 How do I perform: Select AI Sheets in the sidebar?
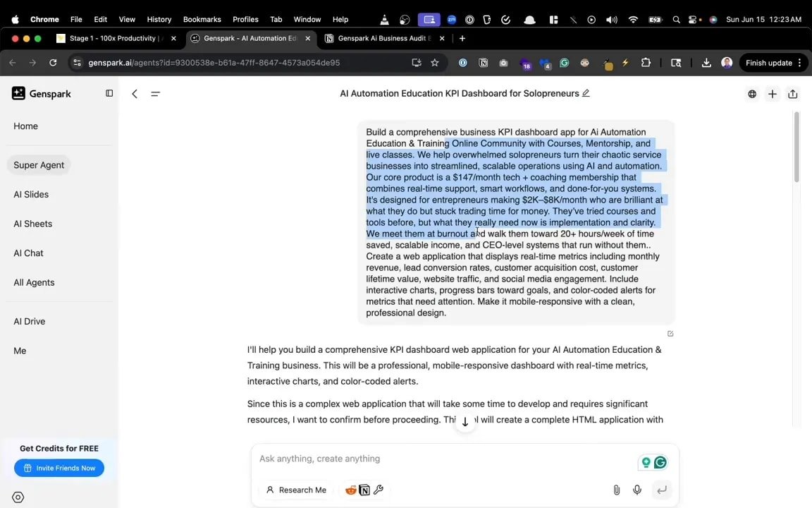pos(32,224)
